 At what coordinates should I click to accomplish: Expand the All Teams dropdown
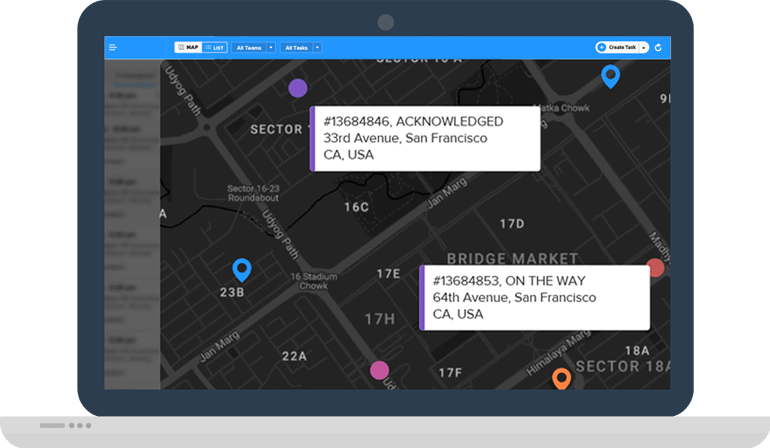[271, 47]
